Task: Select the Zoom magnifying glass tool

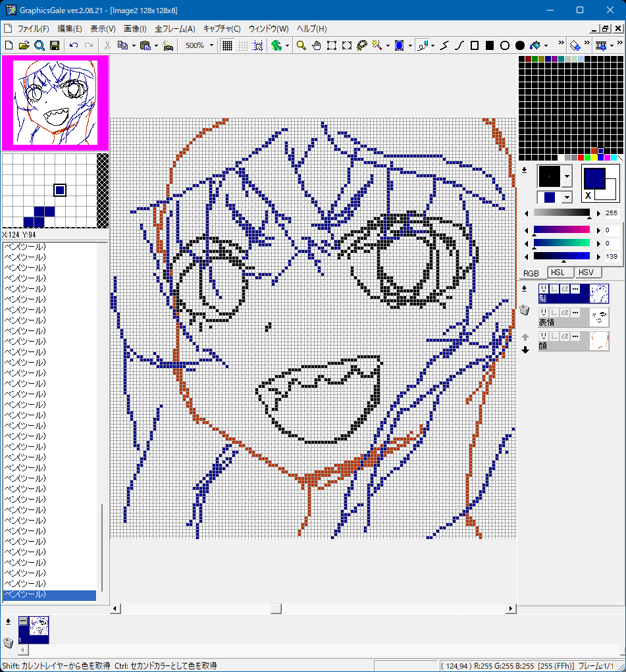Action: (x=301, y=45)
